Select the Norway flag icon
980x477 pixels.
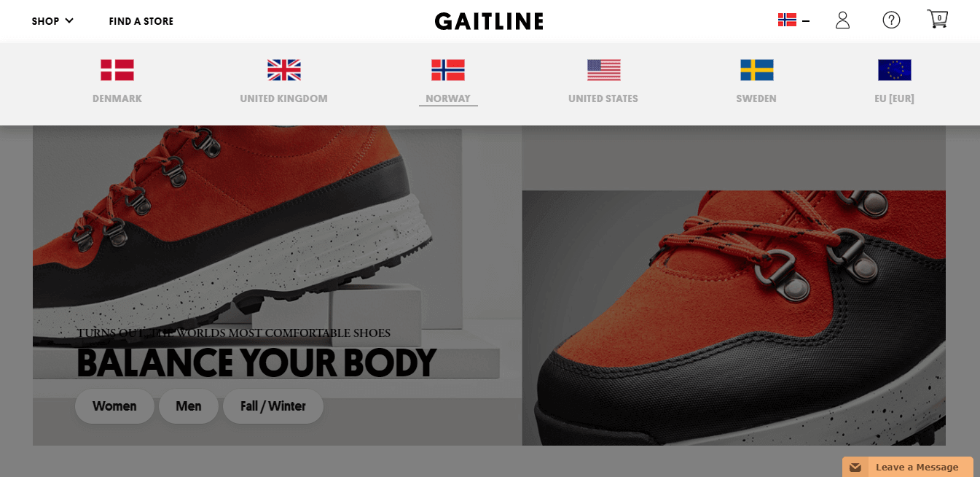coord(448,70)
